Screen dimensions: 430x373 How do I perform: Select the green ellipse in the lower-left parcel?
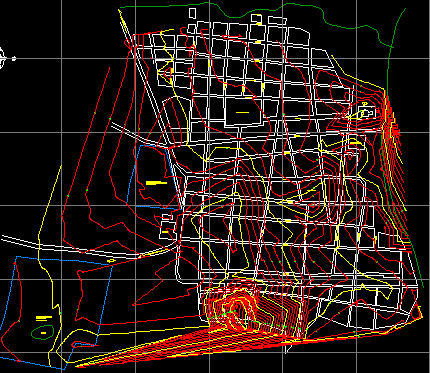point(42,332)
